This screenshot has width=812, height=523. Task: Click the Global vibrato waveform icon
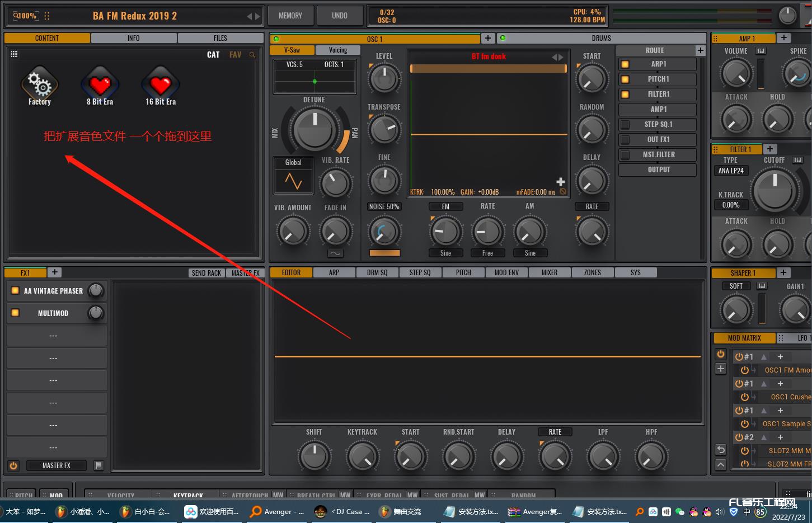pos(293,181)
